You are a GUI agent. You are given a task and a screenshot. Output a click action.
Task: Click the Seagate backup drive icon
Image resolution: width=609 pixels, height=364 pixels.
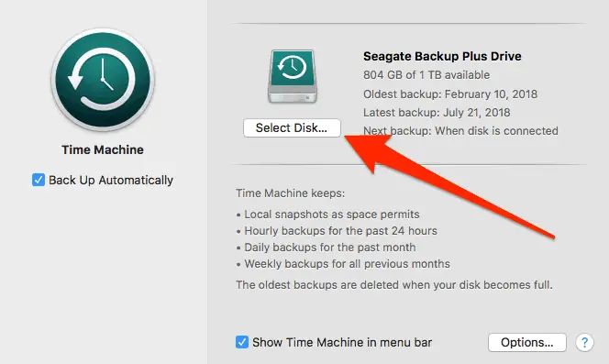coord(293,76)
